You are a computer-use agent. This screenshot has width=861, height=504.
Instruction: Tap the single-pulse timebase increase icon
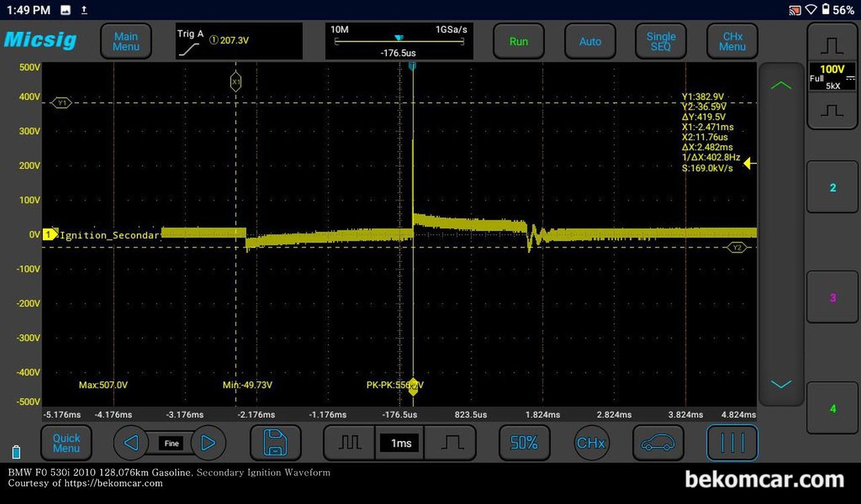451,443
